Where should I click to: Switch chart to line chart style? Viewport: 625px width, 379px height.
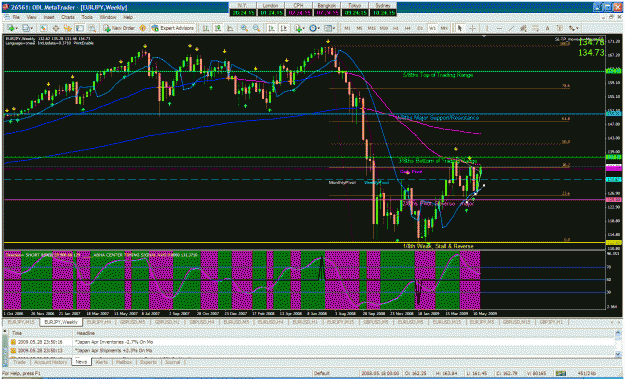[x=230, y=28]
